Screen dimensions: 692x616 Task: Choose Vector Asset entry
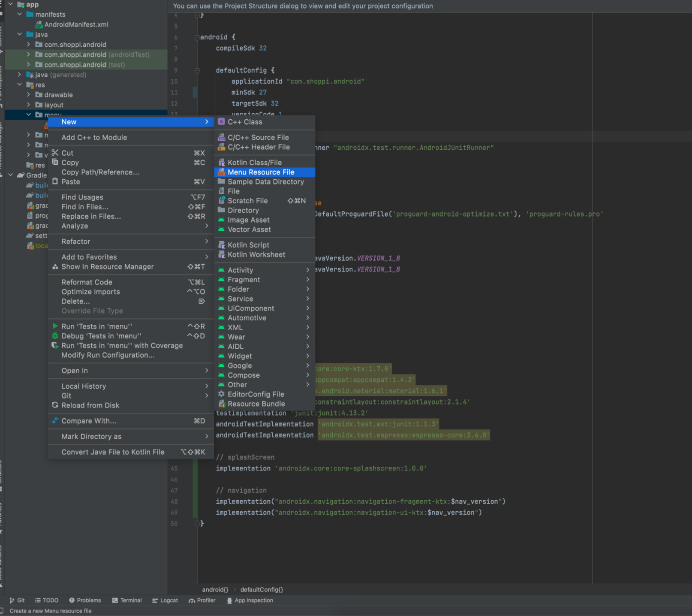click(265, 229)
